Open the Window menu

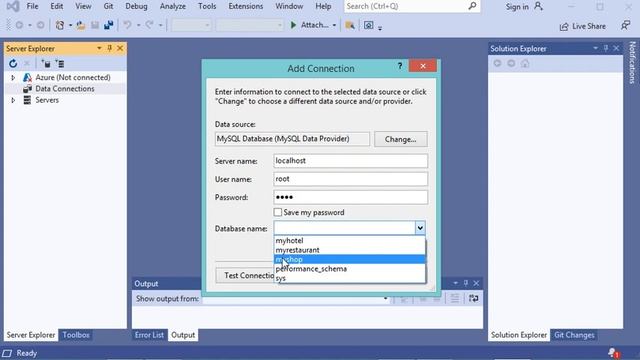(x=289, y=6)
